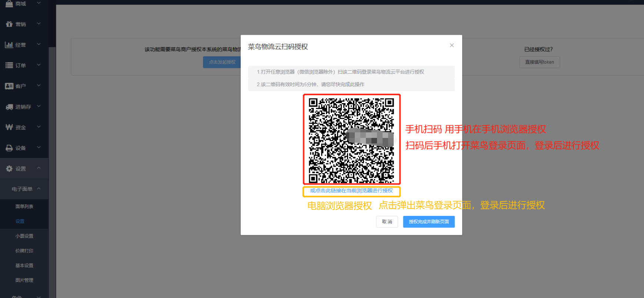
Task: Click 授权完成并刷新页面 button
Action: pos(429,222)
